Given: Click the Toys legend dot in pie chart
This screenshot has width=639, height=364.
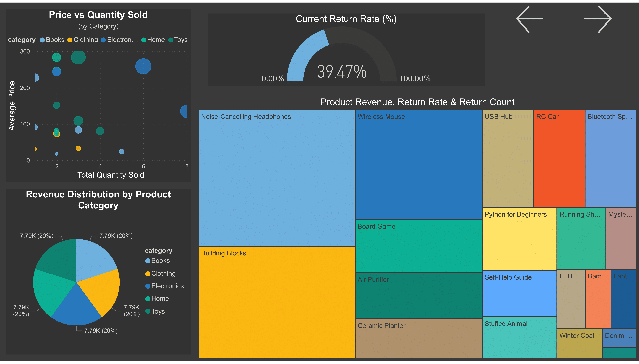Looking at the screenshot, I should pos(148,311).
